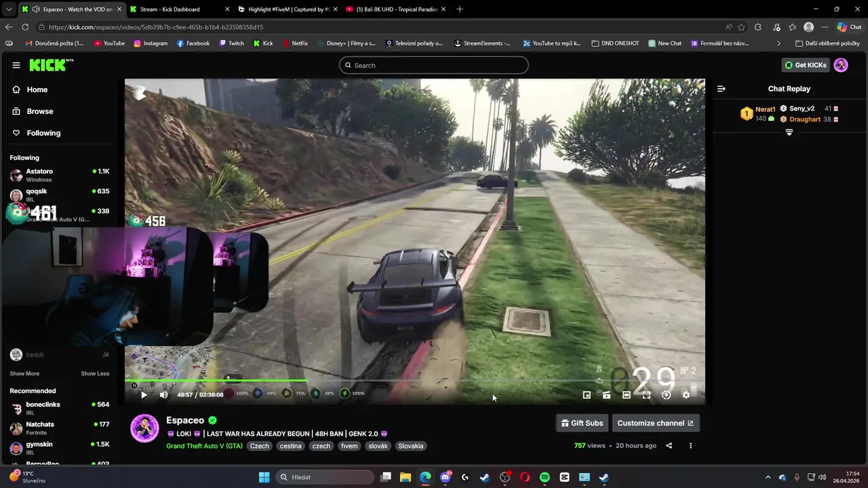Open the StreamElements bookmark

tap(482, 43)
